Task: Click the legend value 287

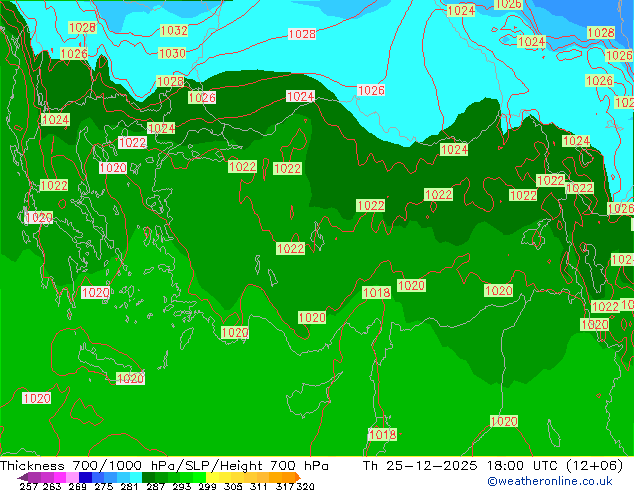Action: coord(155,486)
